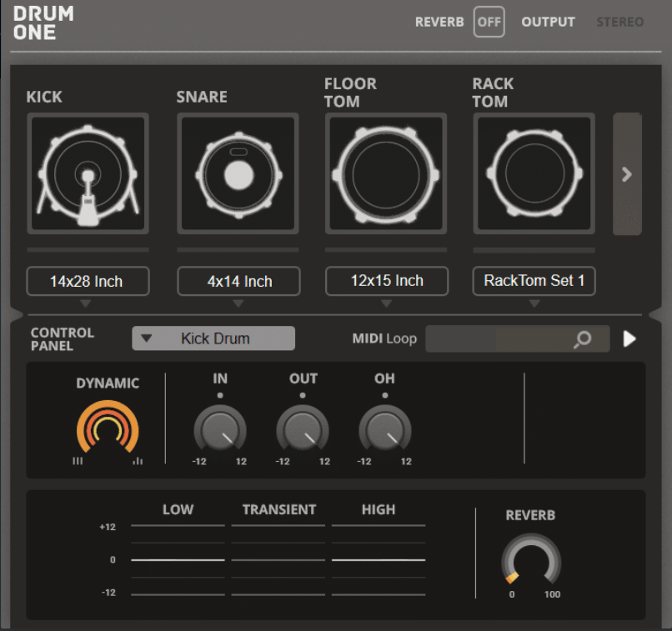The image size is (672, 631).
Task: Change the STEREO output setting
Action: [x=619, y=22]
